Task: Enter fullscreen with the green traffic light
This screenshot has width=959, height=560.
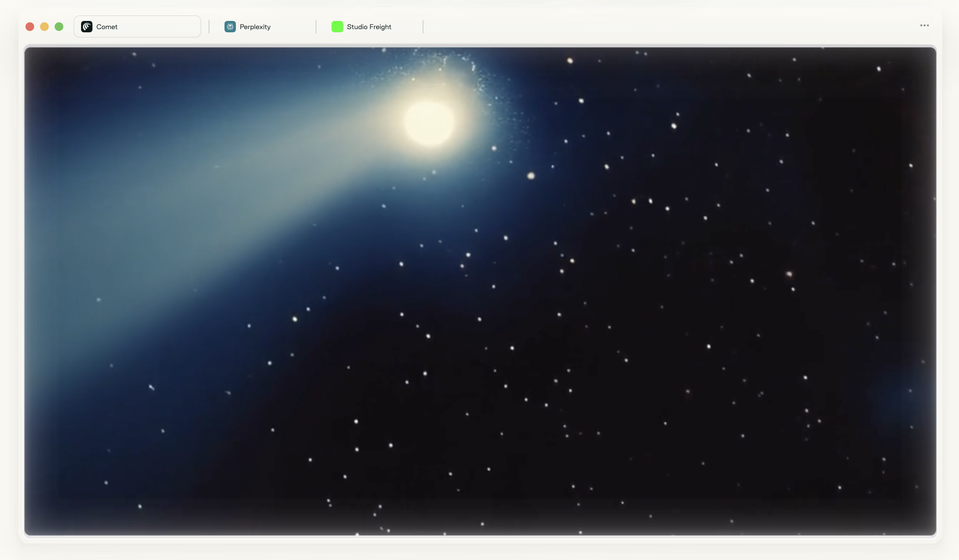Action: [59, 26]
